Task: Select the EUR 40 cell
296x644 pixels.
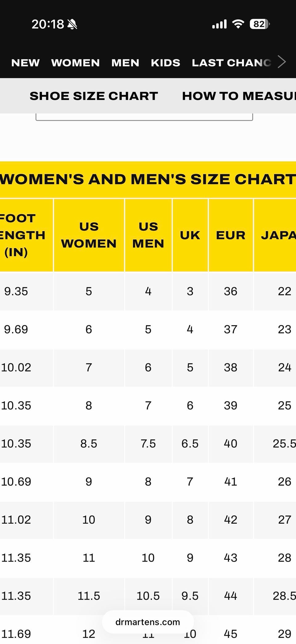Action: coord(231,444)
